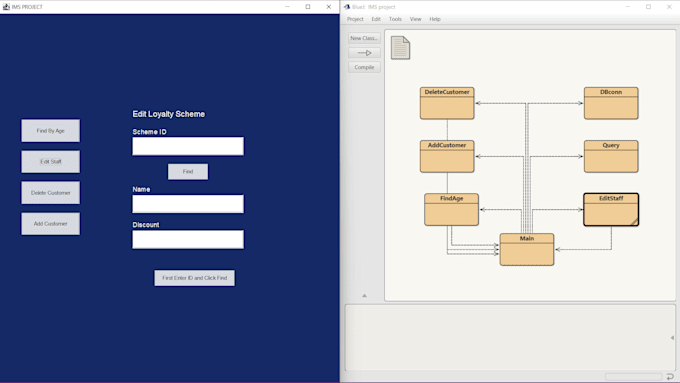The width and height of the screenshot is (680, 383).
Task: Click the Delete Customer button
Action: (x=50, y=193)
